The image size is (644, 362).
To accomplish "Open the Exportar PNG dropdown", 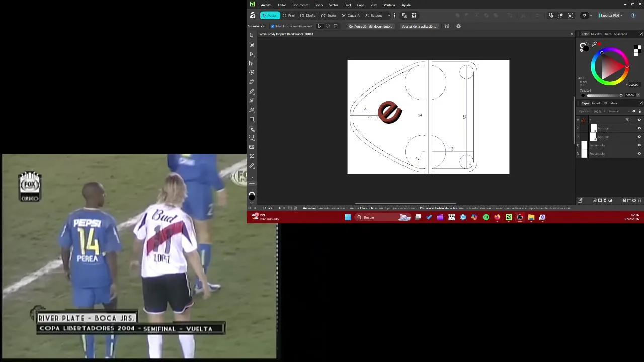I will pyautogui.click(x=611, y=16).
